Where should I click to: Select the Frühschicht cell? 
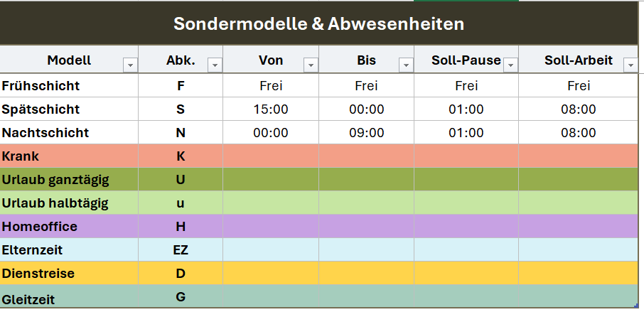tap(41, 86)
